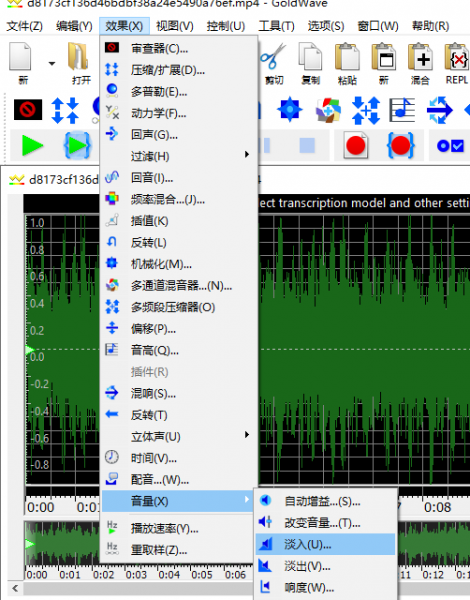This screenshot has width=470, height=600.
Task: Click the New file toolbar icon
Action: [20, 57]
